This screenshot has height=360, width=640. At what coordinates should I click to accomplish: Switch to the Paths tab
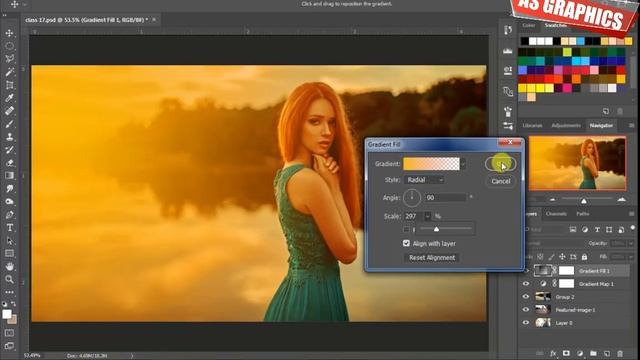pos(582,214)
